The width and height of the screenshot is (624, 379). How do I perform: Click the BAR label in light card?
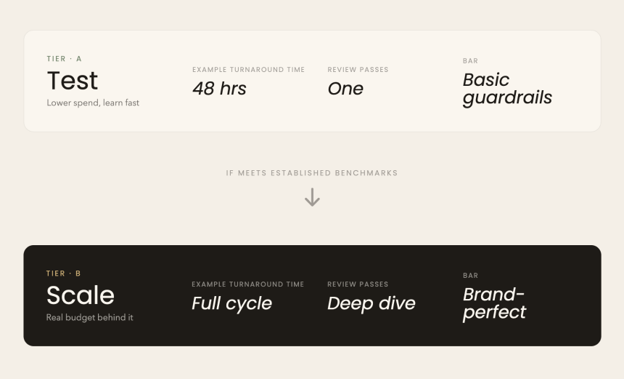(x=470, y=61)
